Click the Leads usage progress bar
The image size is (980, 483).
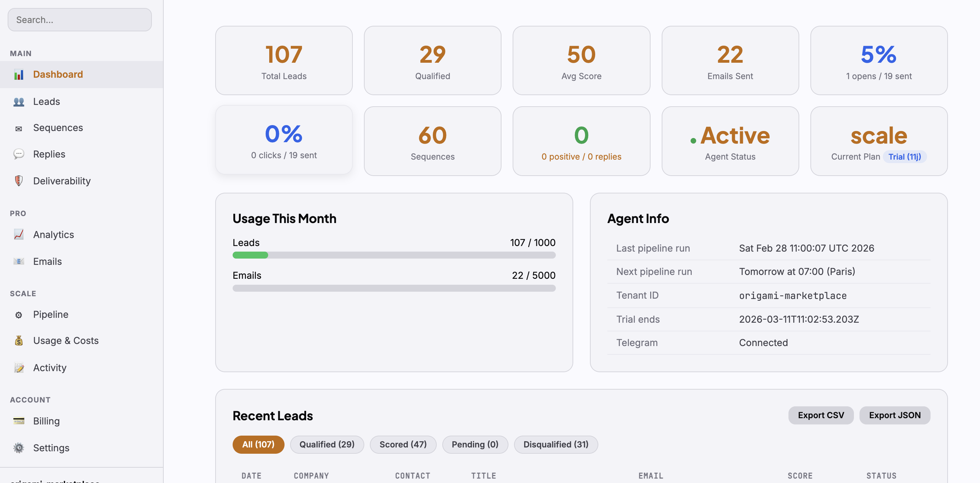(394, 255)
